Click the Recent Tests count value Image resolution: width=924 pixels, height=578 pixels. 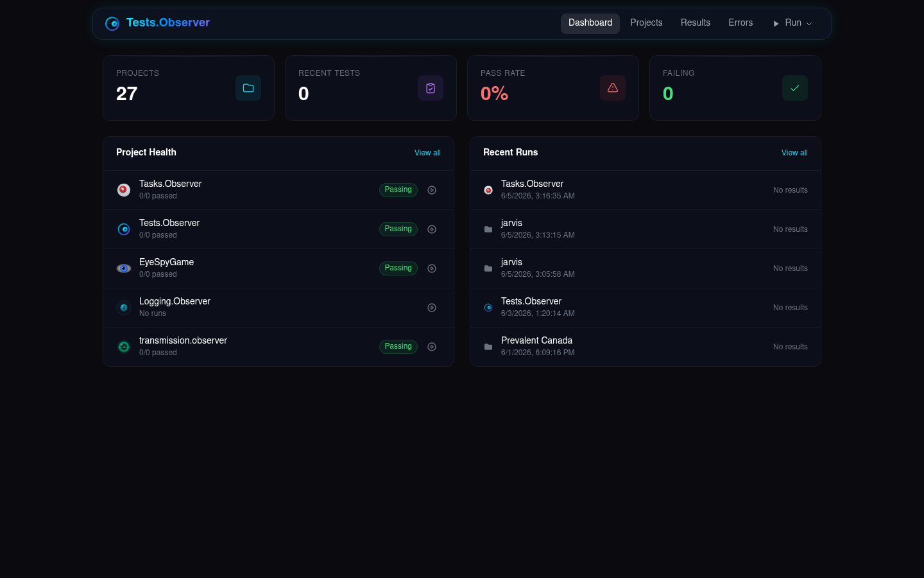coord(304,94)
